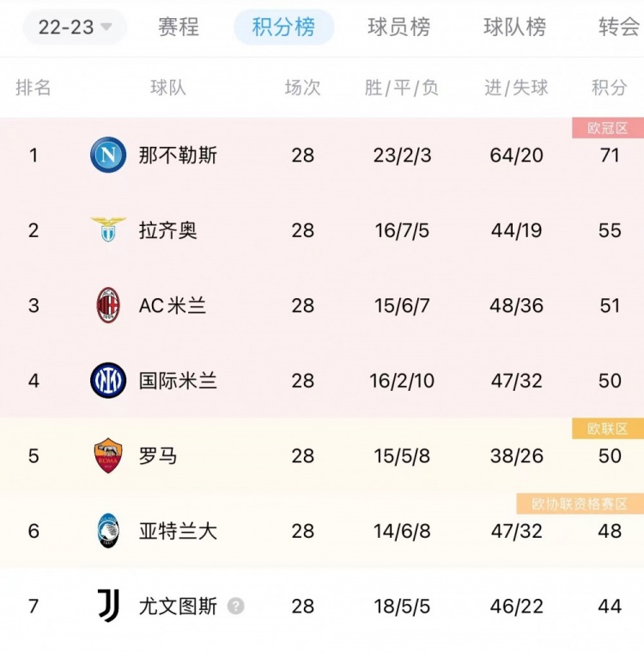Screen dimensions: 644x653
Task: Click the Lazio eagle crest
Action: [108, 229]
